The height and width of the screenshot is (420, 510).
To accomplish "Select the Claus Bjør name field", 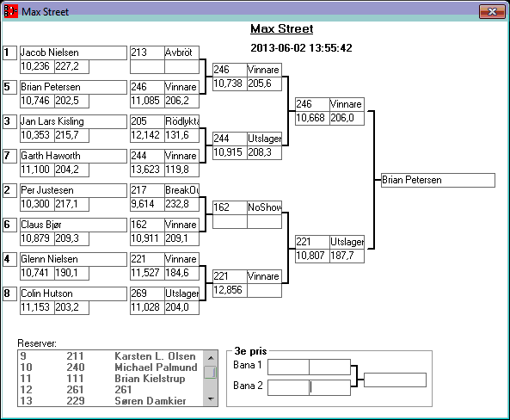I will coord(73,225).
